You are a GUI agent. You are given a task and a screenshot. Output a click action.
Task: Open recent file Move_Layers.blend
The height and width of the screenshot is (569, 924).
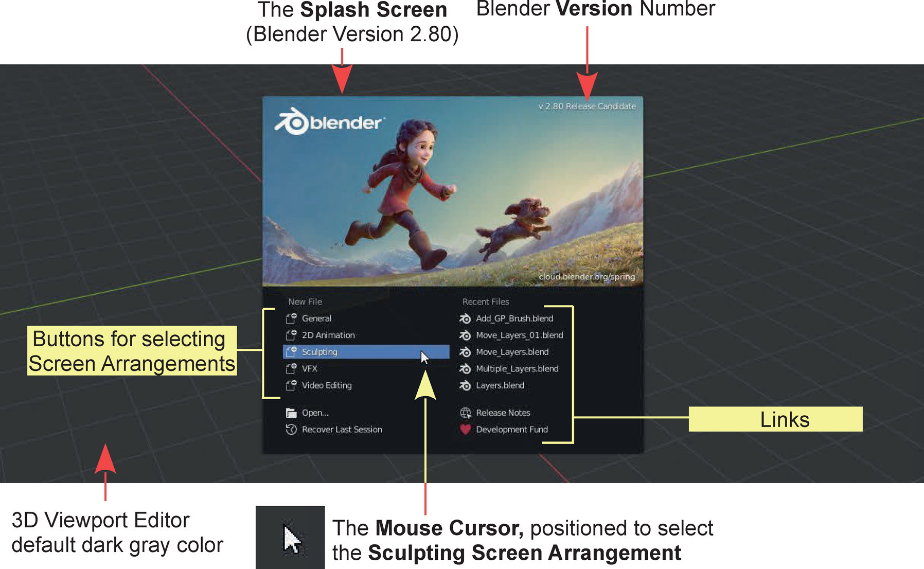(512, 352)
